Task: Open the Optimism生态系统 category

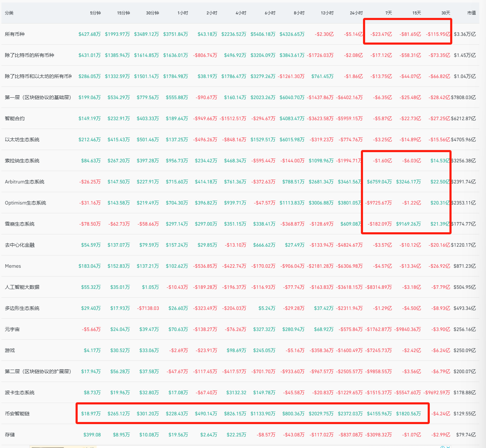Action: click(x=25, y=203)
